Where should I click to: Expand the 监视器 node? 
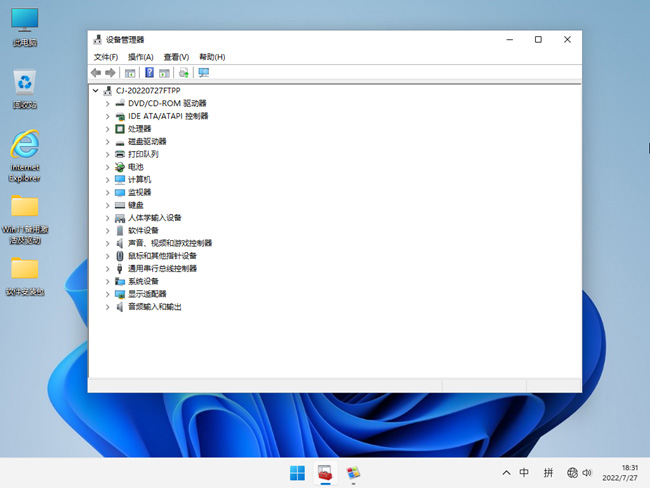coord(107,192)
